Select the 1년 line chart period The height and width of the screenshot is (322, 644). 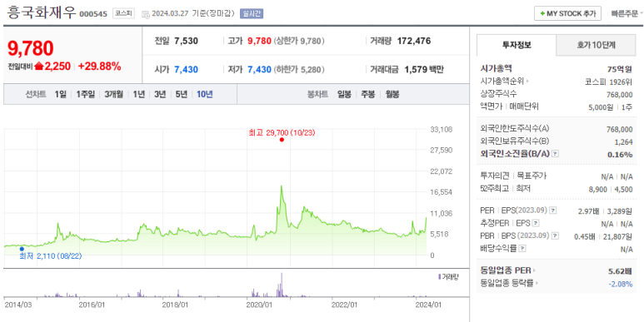[139, 94]
